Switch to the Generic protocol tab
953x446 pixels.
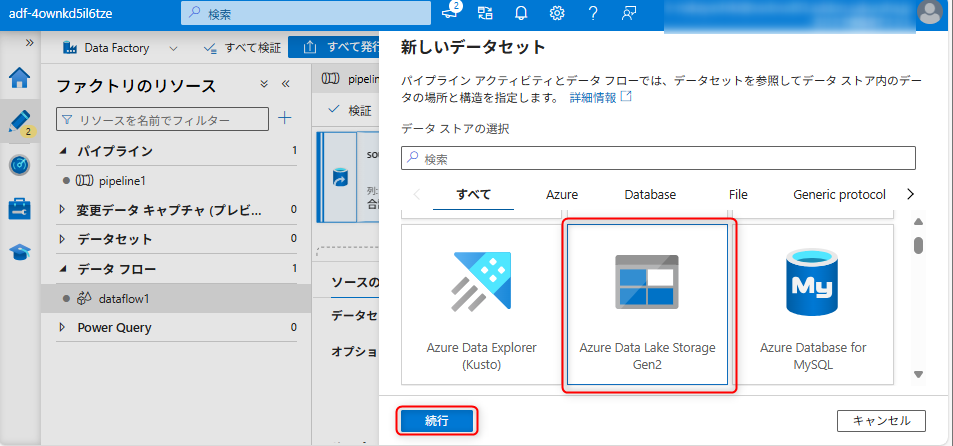(839, 195)
